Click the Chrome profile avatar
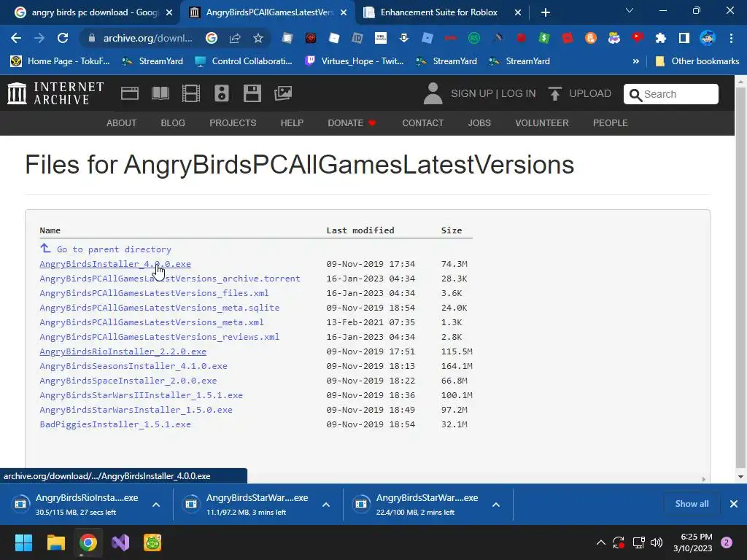Screen dimensions: 747x560 pyautogui.click(x=708, y=38)
